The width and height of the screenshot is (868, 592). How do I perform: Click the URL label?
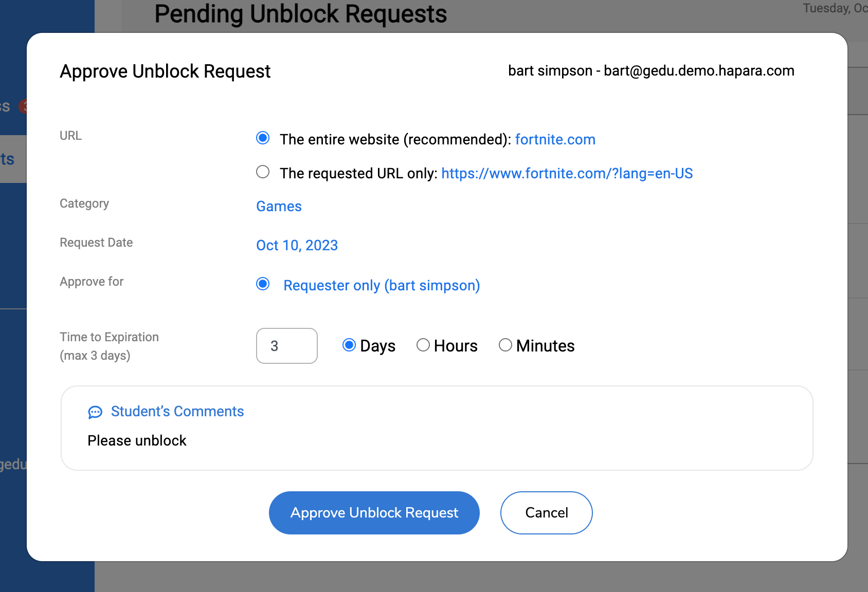pos(71,136)
